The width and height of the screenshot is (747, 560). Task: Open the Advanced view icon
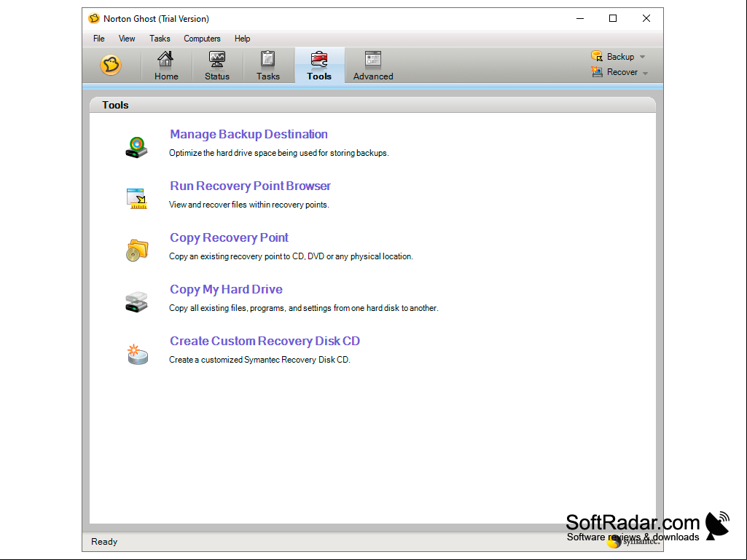tap(372, 59)
